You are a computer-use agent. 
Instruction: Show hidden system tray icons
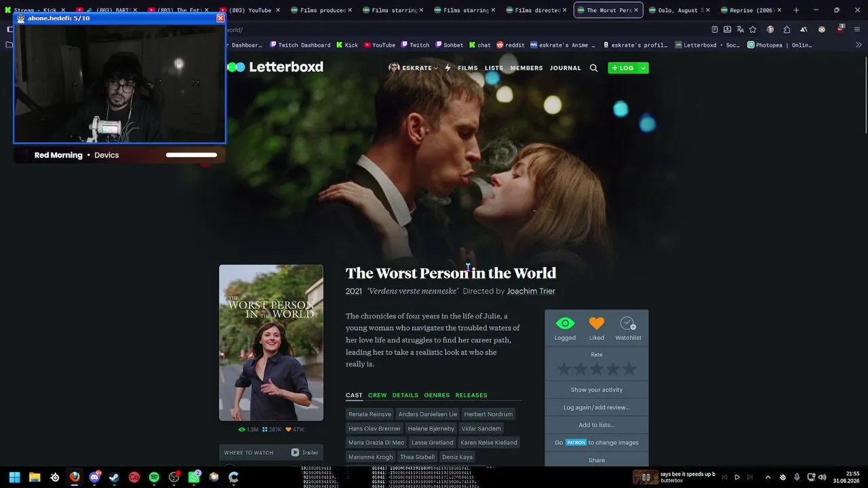768,477
